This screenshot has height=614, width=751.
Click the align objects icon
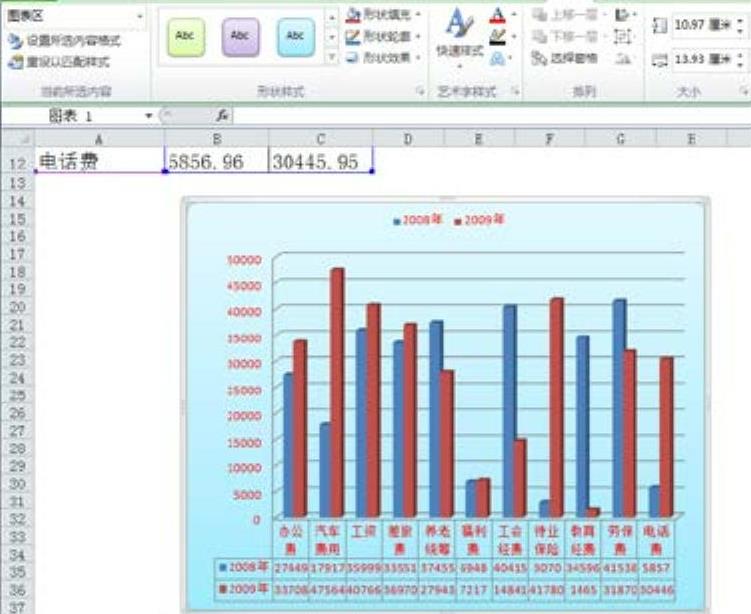[x=623, y=15]
